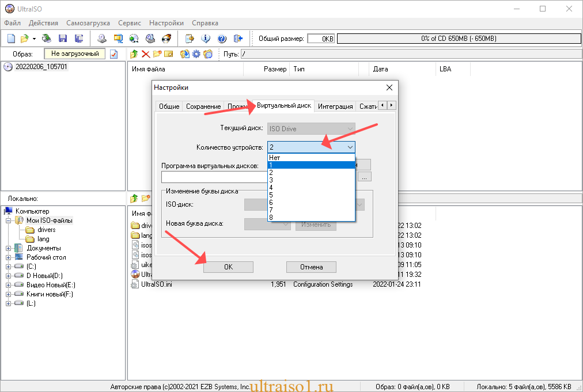Click the Add Files toolbar icon
583x392 pixels.
click(190, 39)
